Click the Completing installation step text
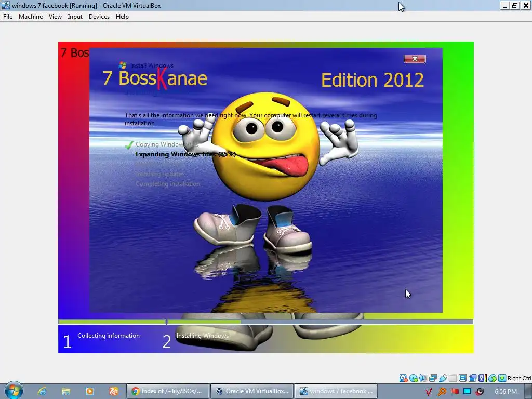The width and height of the screenshot is (532, 399). [x=168, y=184]
